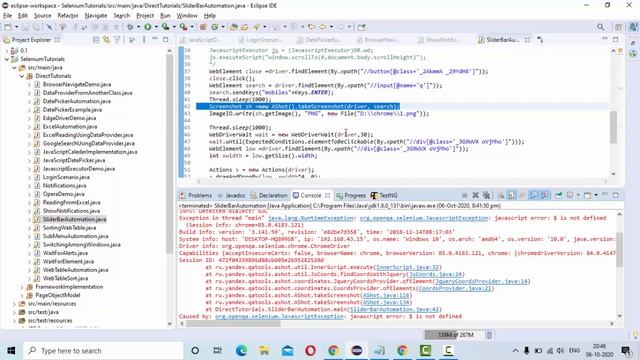The width and height of the screenshot is (640, 360).
Task: Click the Quick Access magnifier icon
Action: click(x=600, y=27)
